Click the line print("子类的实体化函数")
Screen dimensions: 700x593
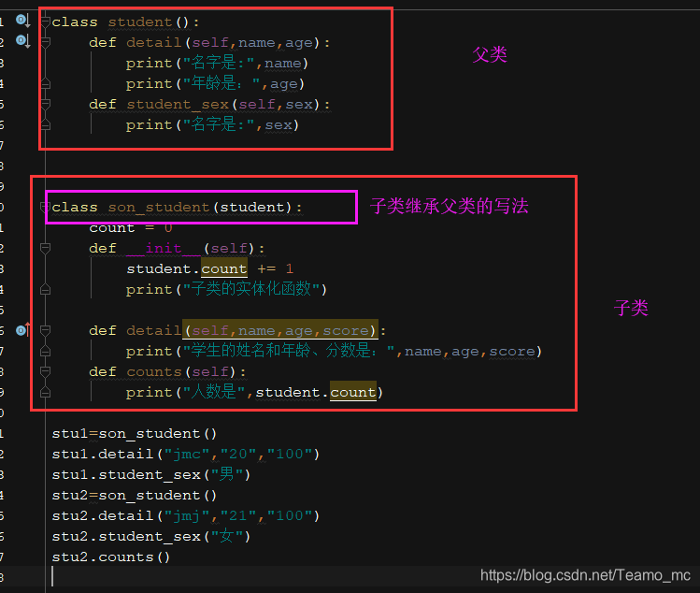coord(226,290)
